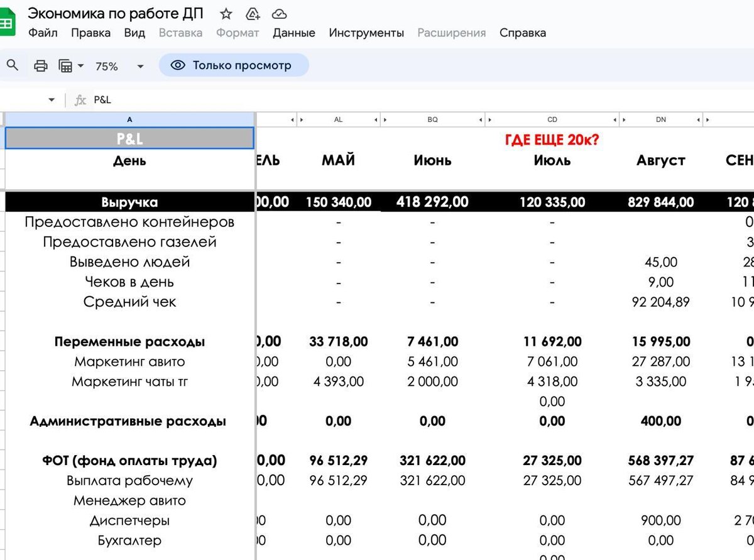
Task: Select column CD header
Action: coord(552,119)
